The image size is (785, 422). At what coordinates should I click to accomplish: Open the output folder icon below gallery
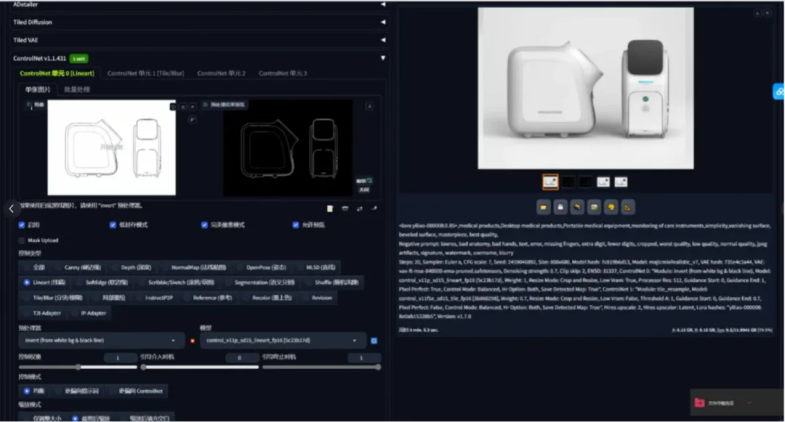click(x=544, y=207)
